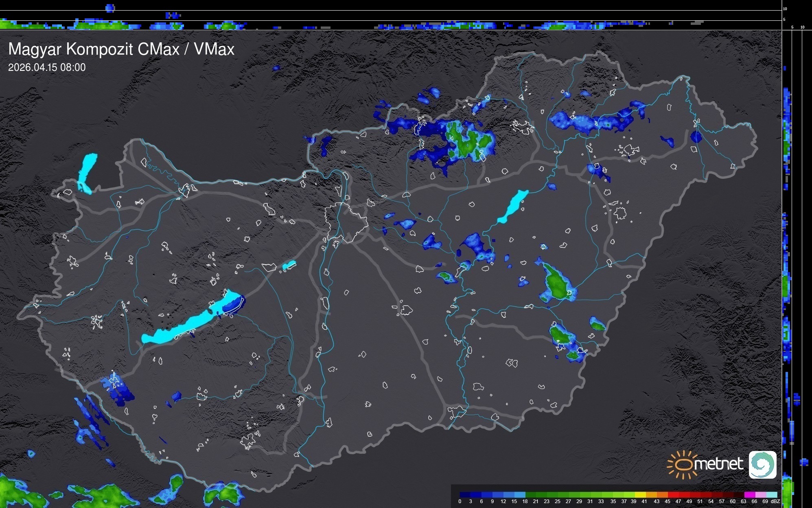Click the magenta 63 dBZ legend swatch
Image resolution: width=812 pixels, height=508 pixels.
point(749,495)
